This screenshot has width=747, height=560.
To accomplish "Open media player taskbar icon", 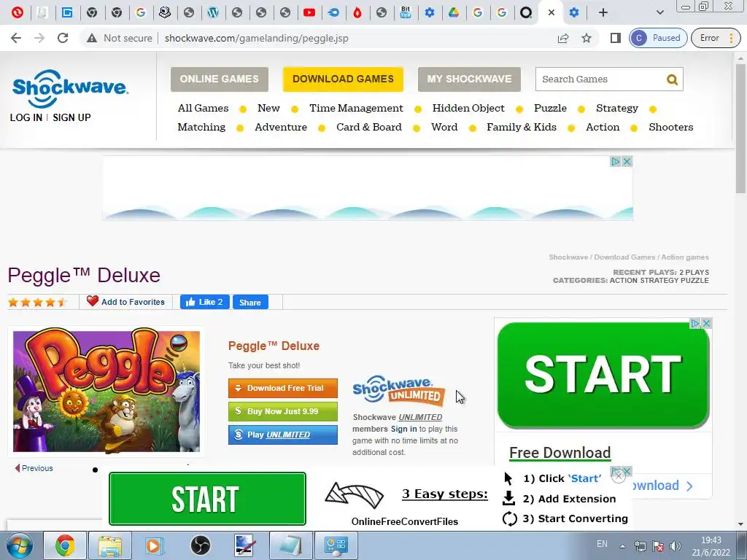I will (x=155, y=545).
